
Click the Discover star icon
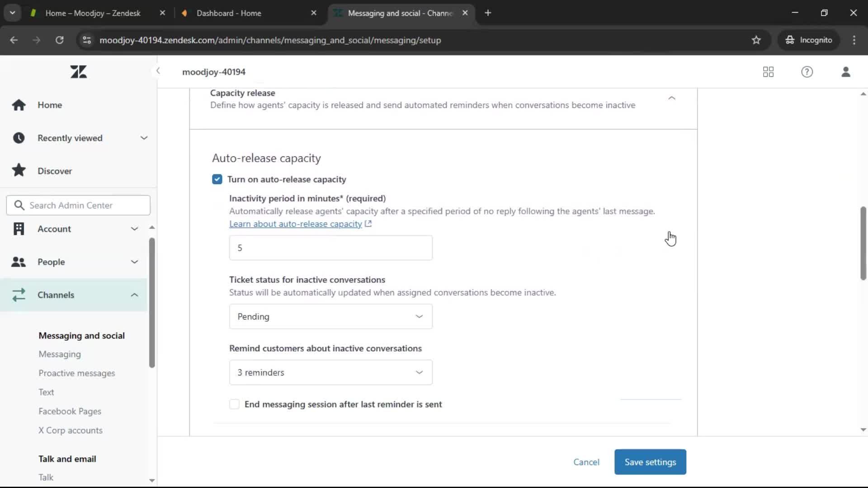click(19, 170)
